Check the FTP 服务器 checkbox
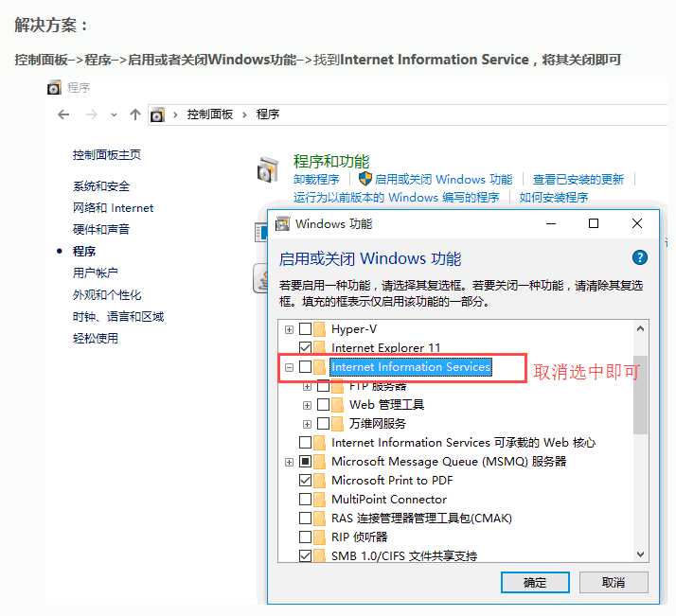 (x=324, y=386)
